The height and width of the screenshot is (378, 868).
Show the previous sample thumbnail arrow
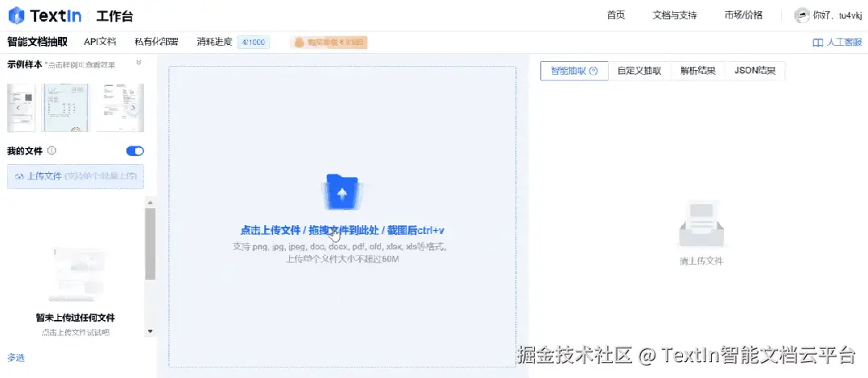18,108
